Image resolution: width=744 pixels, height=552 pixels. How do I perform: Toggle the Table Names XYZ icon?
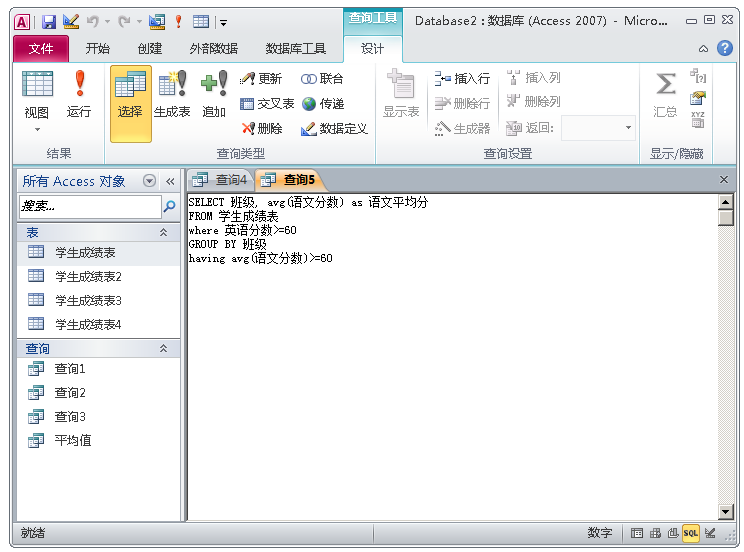(698, 120)
